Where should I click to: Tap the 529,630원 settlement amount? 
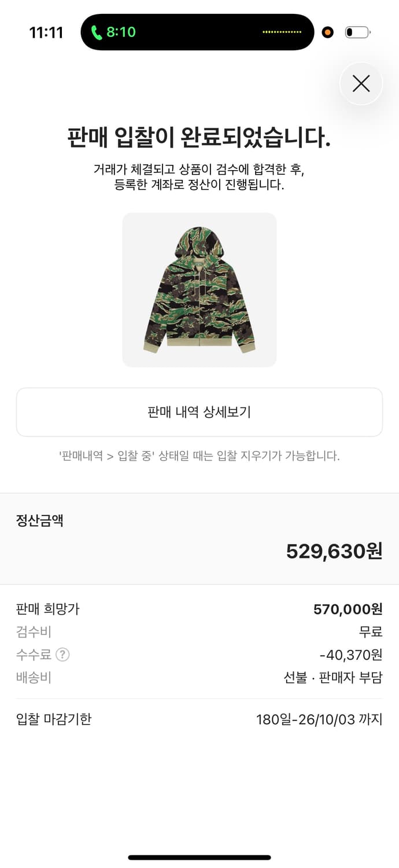click(x=332, y=552)
